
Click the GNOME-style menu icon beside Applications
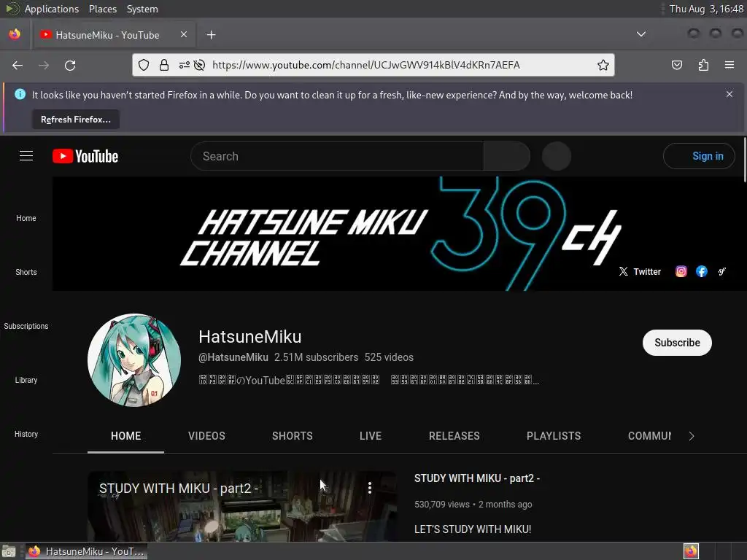pyautogui.click(x=12, y=9)
